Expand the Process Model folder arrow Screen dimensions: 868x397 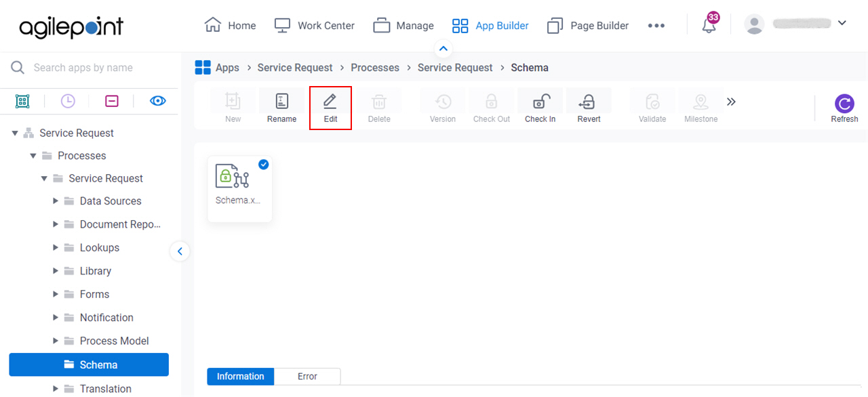pyautogui.click(x=56, y=341)
